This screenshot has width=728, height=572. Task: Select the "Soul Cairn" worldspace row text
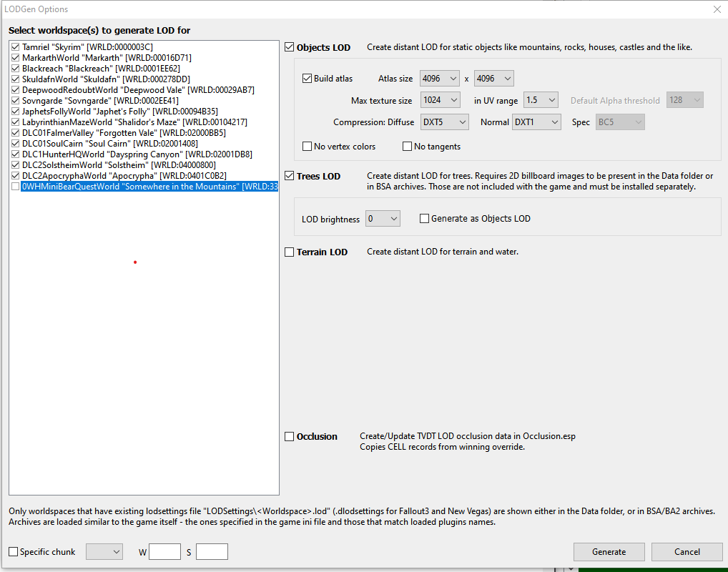pyautogui.click(x=110, y=144)
